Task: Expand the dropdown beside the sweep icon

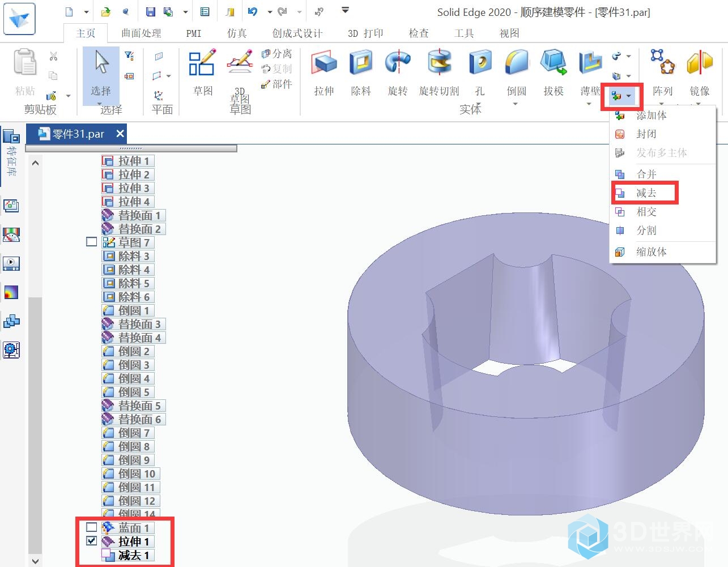Action: tap(629, 56)
